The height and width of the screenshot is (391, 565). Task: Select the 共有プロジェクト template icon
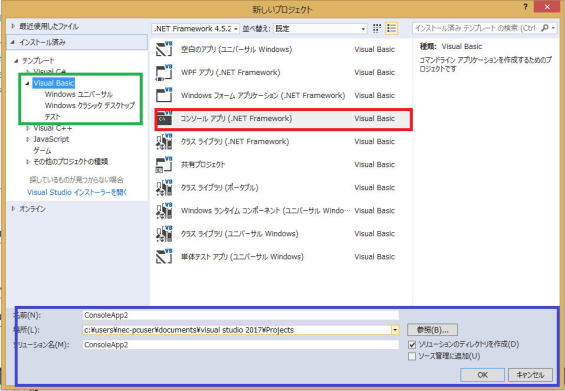point(164,164)
